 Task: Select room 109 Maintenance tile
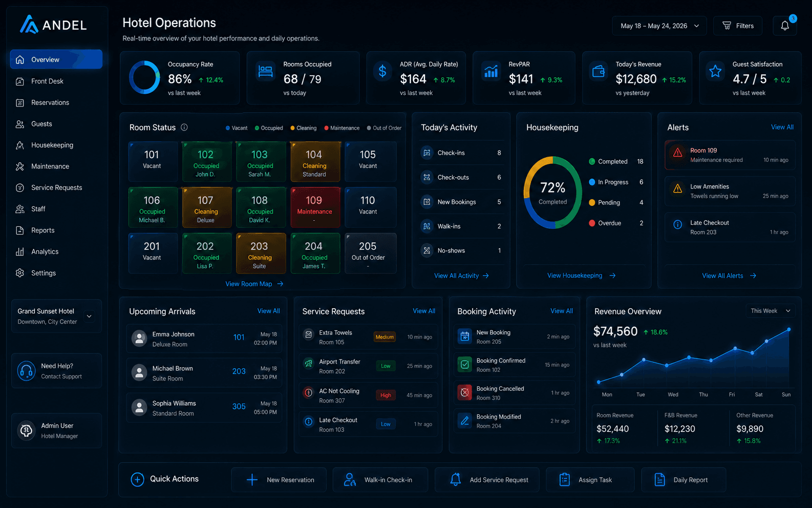tap(315, 207)
